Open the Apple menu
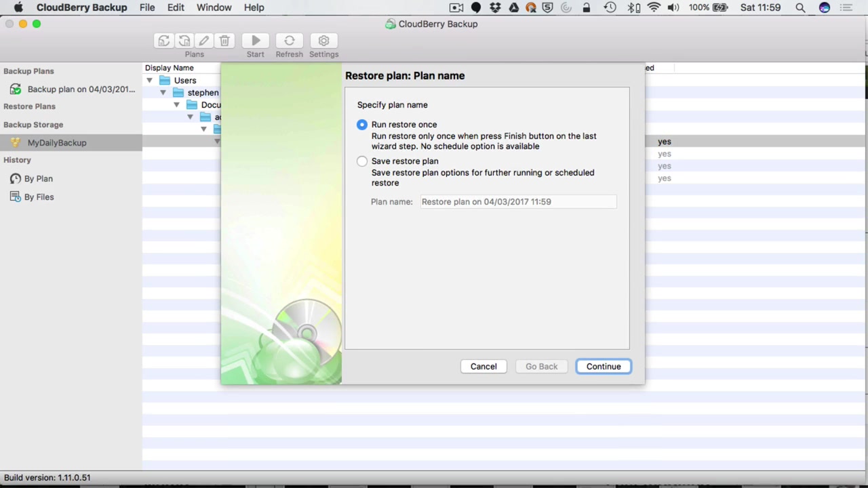 point(18,7)
